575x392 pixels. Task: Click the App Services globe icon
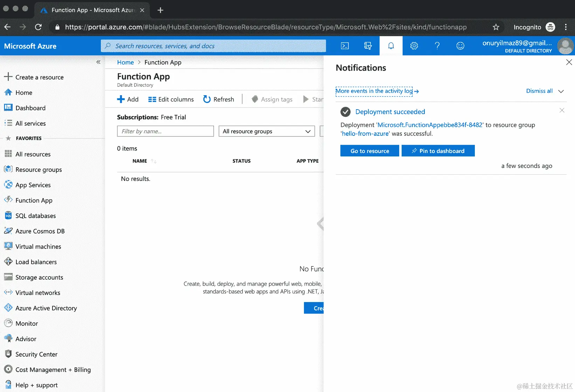tap(8, 184)
